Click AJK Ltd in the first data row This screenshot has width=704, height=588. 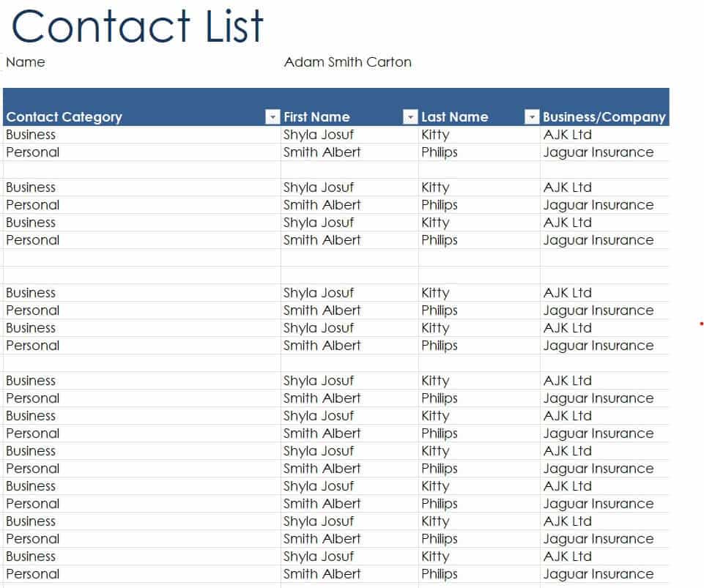tap(567, 135)
